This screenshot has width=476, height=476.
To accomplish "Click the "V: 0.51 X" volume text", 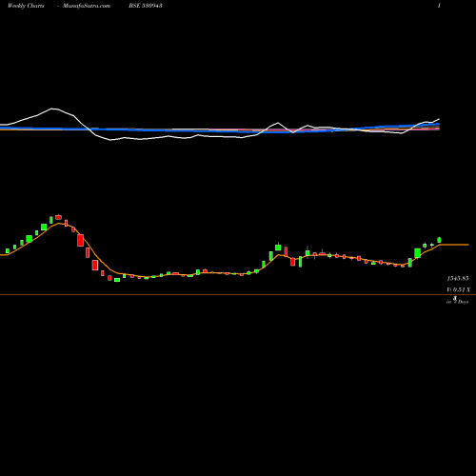I will pyautogui.click(x=459, y=289).
